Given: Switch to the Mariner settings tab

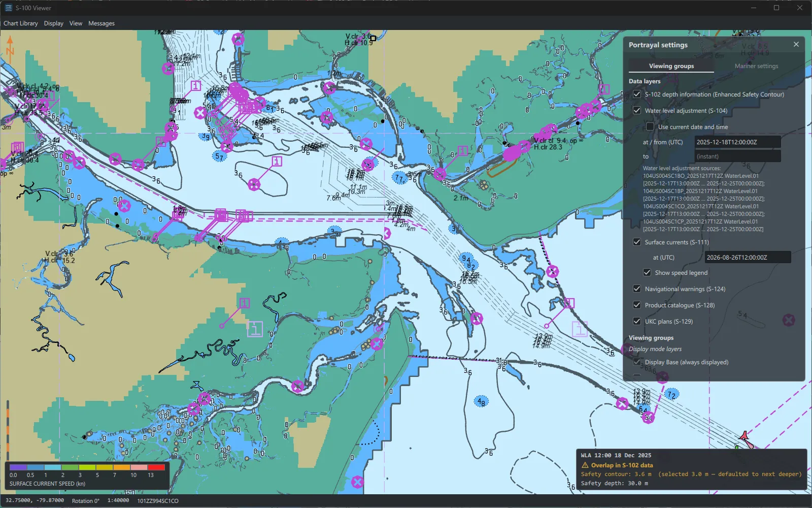Looking at the screenshot, I should pos(756,66).
